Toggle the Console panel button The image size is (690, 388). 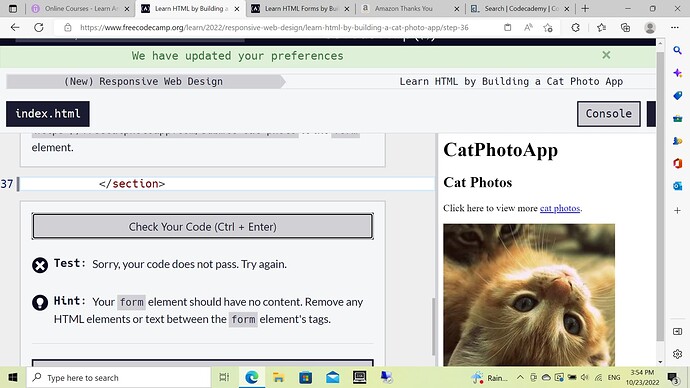(x=609, y=113)
